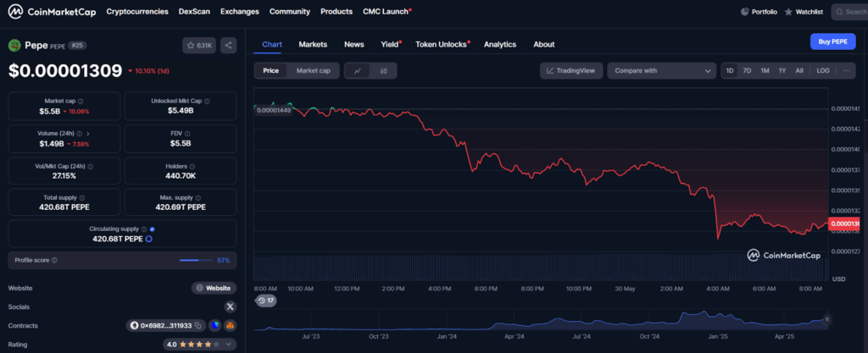Click the Profile score info icon
The image size is (868, 353).
(x=54, y=260)
